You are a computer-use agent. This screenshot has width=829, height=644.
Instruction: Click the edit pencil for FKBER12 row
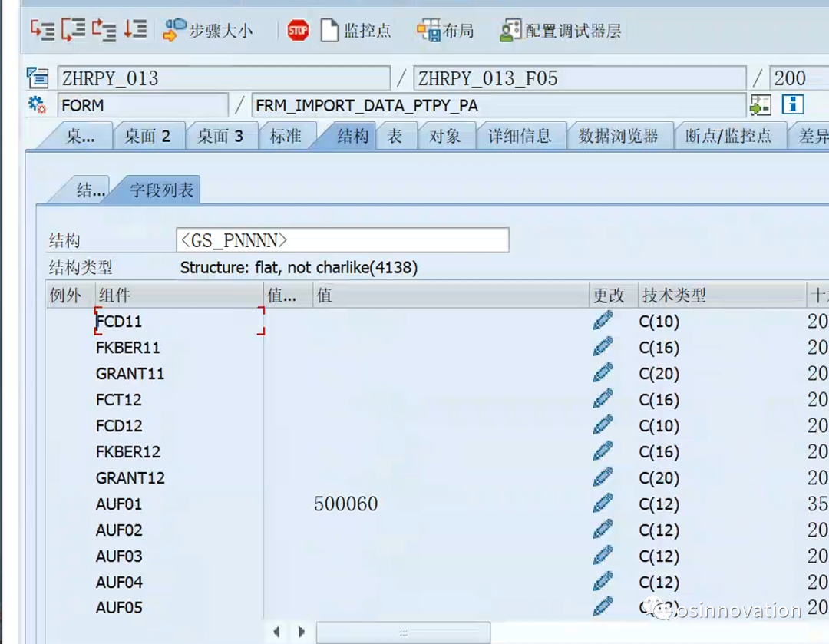603,451
